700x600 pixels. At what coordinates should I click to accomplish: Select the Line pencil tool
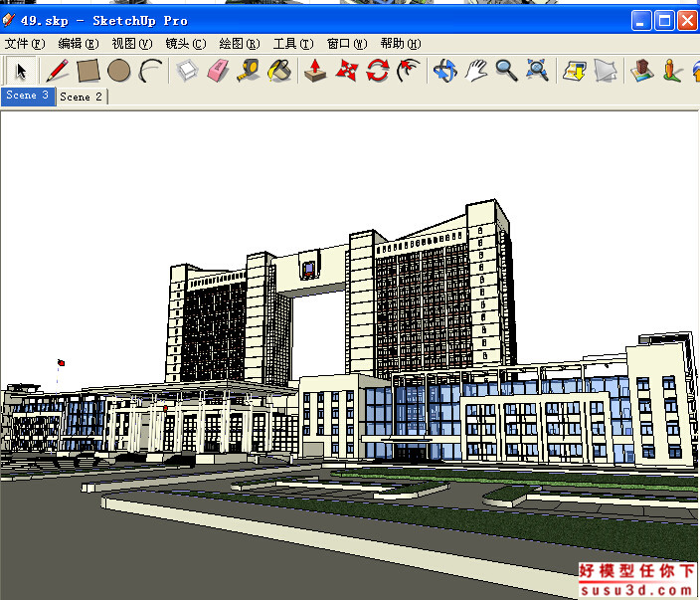[x=57, y=71]
